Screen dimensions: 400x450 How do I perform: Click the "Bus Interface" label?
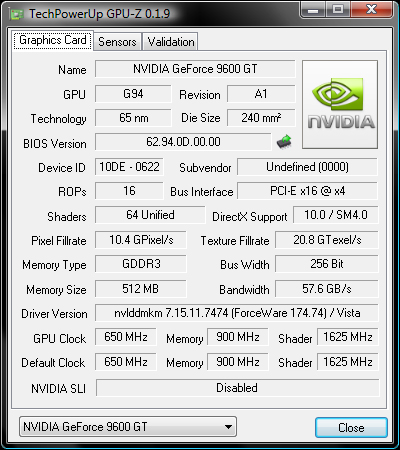202,192
